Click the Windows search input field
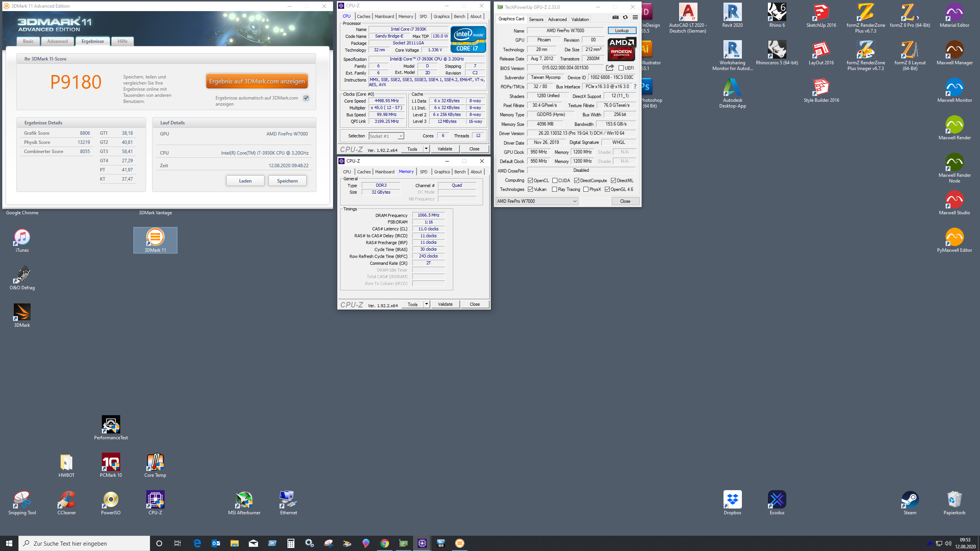 84,543
